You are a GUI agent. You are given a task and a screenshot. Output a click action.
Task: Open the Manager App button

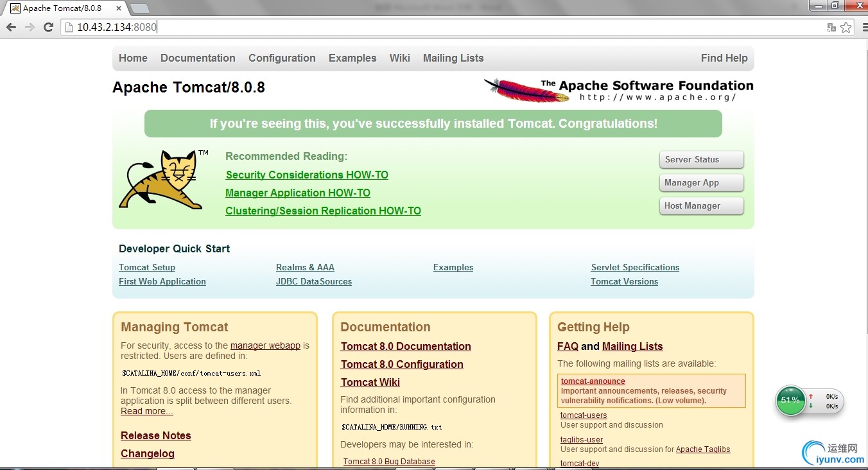701,182
